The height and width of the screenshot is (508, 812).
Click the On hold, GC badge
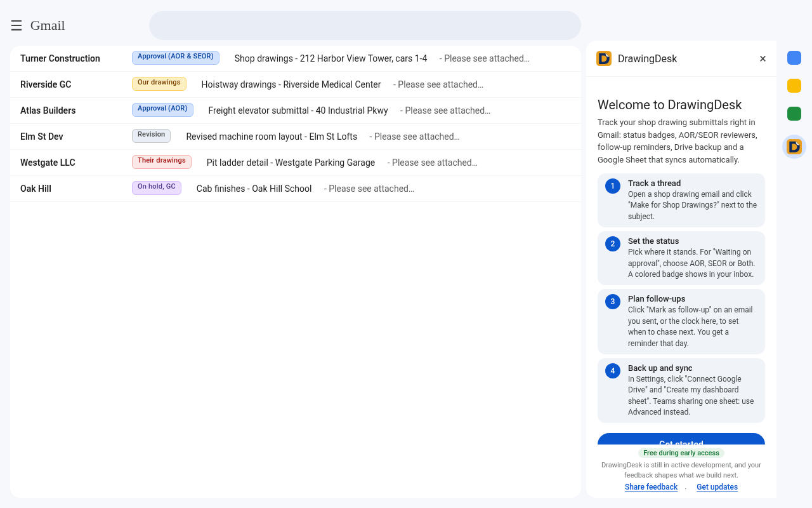[x=157, y=188]
